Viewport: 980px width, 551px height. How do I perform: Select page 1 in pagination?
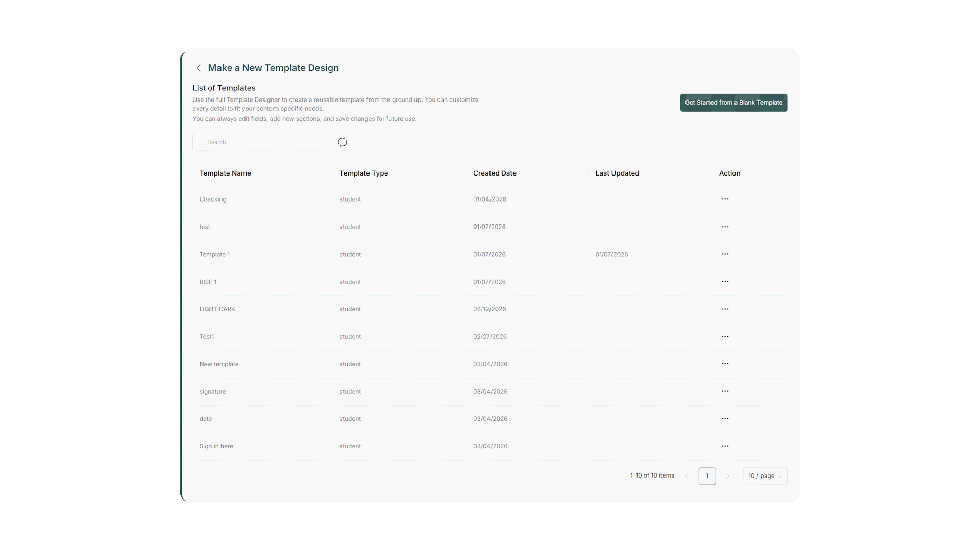pyautogui.click(x=707, y=476)
